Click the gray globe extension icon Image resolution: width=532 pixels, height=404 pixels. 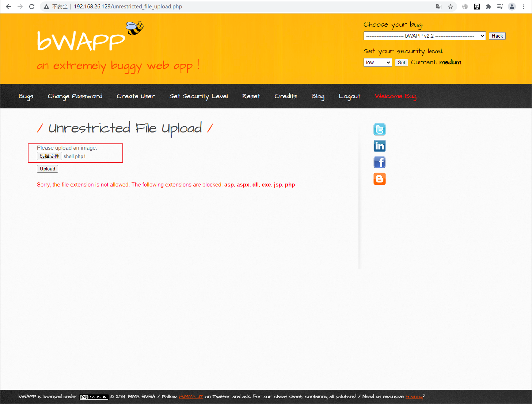[x=465, y=7]
